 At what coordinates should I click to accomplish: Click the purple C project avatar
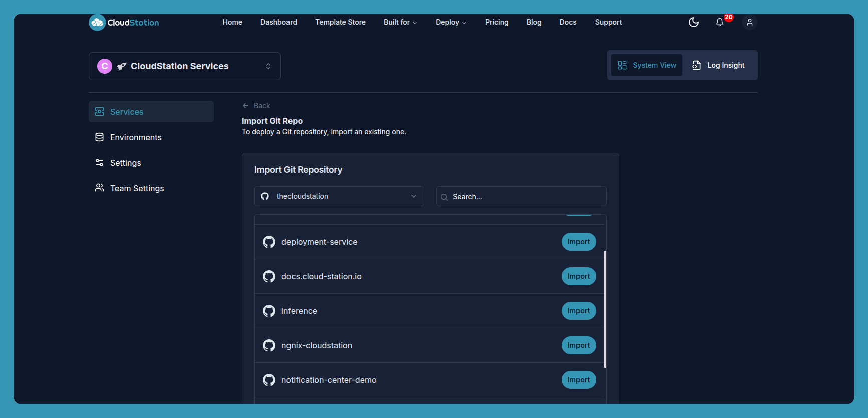point(105,66)
